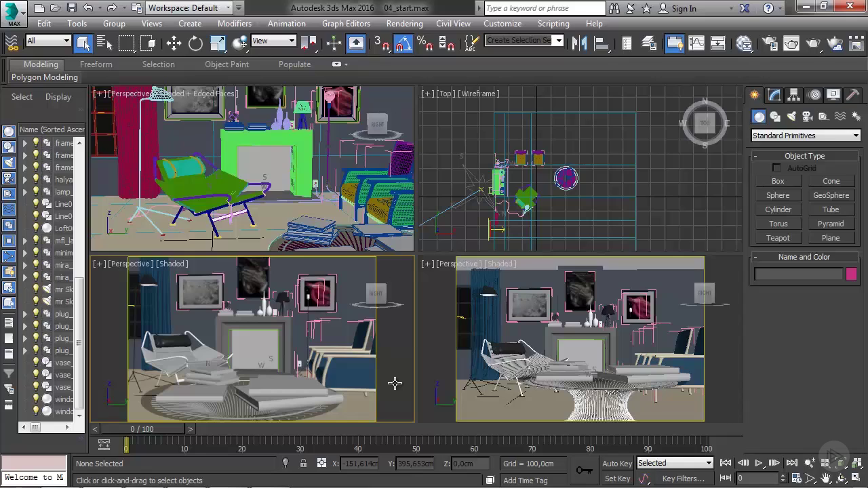Open the Rendering menu
The image size is (868, 488).
tap(404, 23)
